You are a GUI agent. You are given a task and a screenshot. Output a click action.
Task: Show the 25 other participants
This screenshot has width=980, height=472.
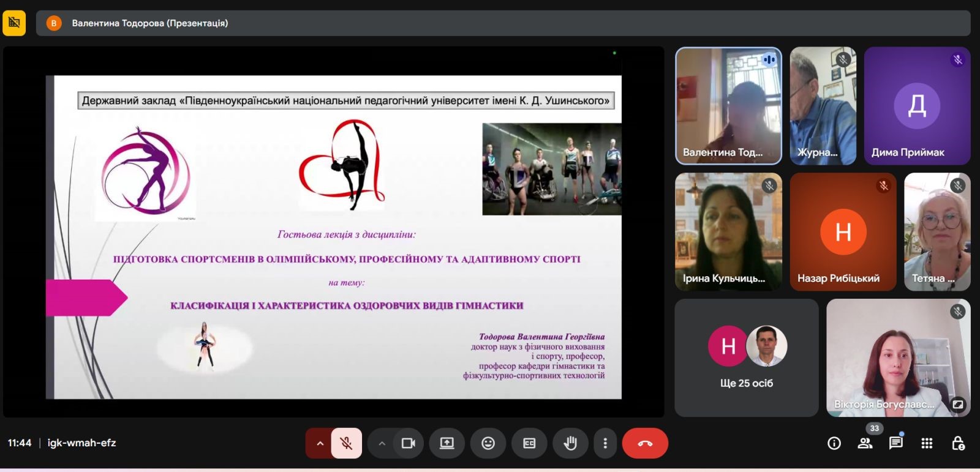point(746,358)
